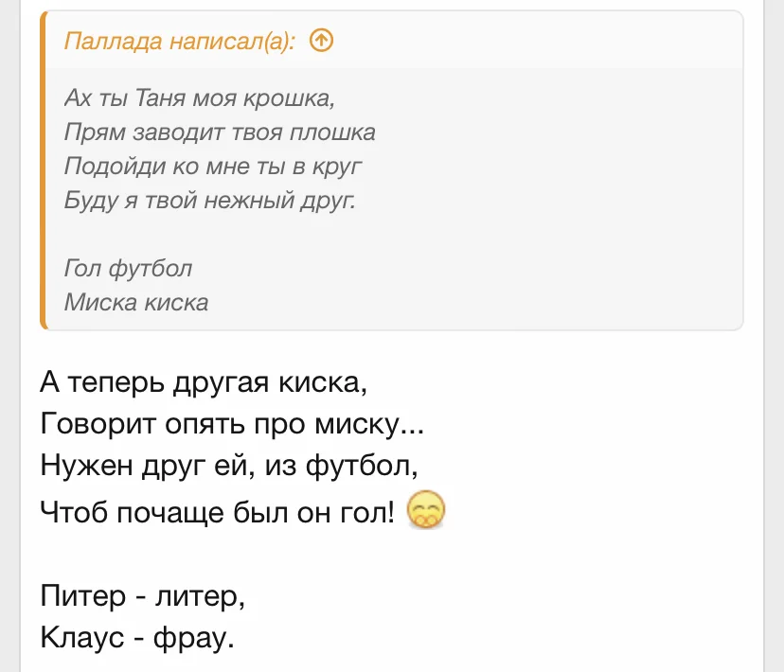Click the line "Говорит опять про миску..."
The image size is (784, 672).
[x=233, y=426]
